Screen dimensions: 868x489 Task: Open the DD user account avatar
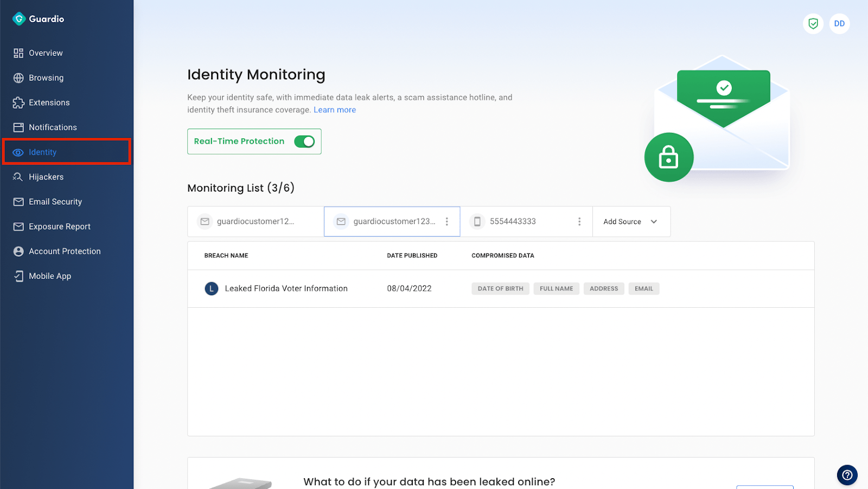[x=839, y=24]
